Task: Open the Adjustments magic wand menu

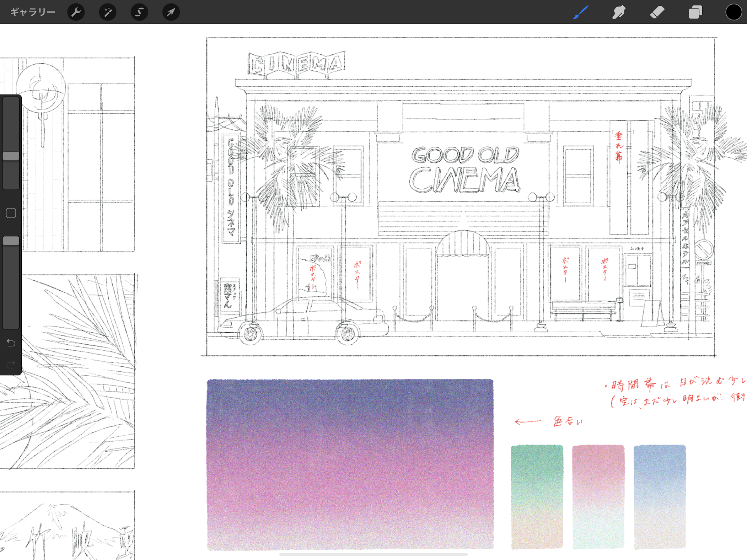Action: pos(108,12)
